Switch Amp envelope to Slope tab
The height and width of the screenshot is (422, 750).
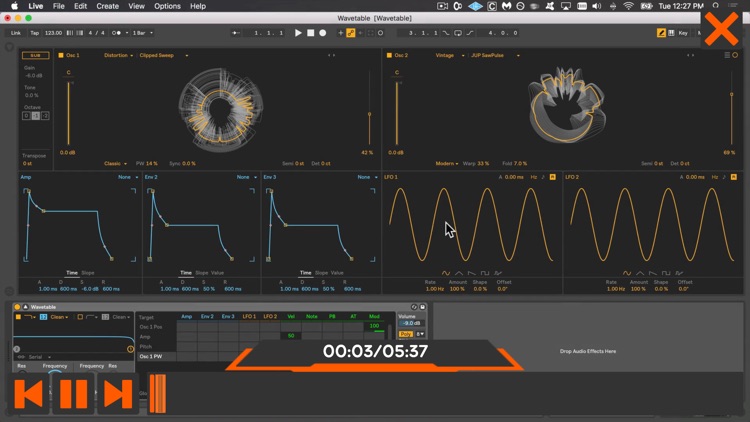pyautogui.click(x=88, y=273)
